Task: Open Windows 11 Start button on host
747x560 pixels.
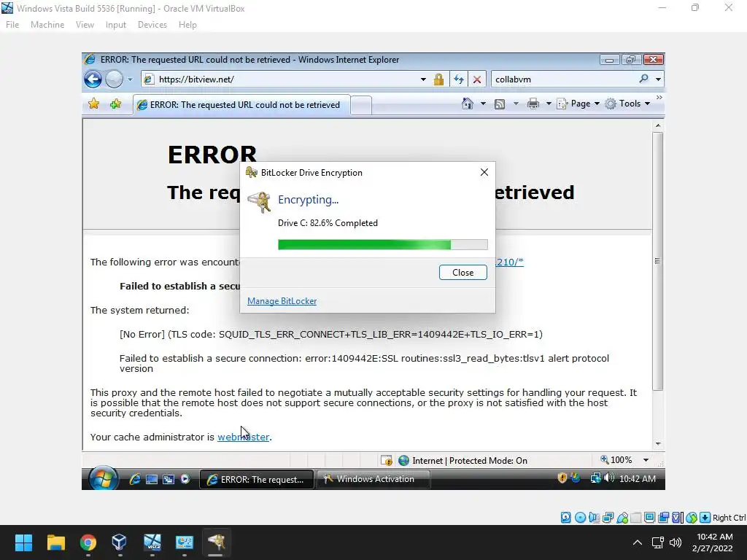Action: click(x=23, y=542)
